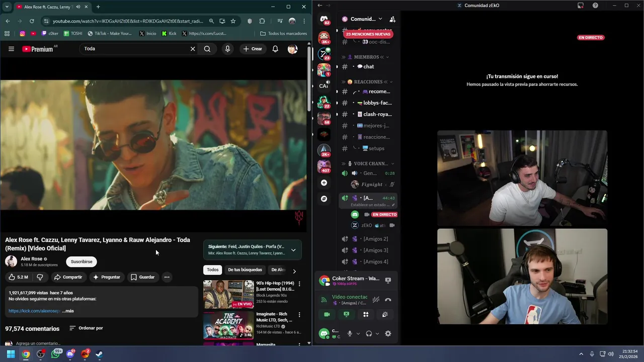Image resolution: width=644 pixels, height=362 pixels.
Task: Expand the description with ...más
Action: pyautogui.click(x=68, y=311)
